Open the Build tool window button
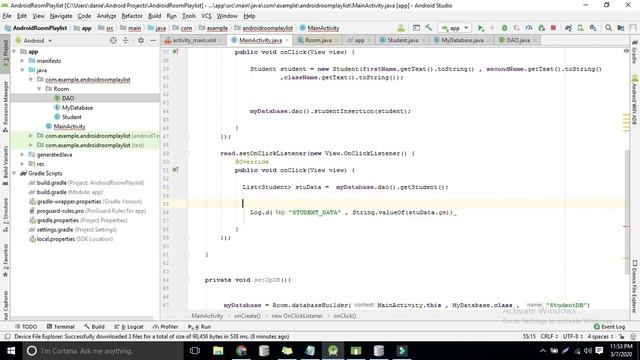Screen dimensions: 640x360 [x=94, y=327]
